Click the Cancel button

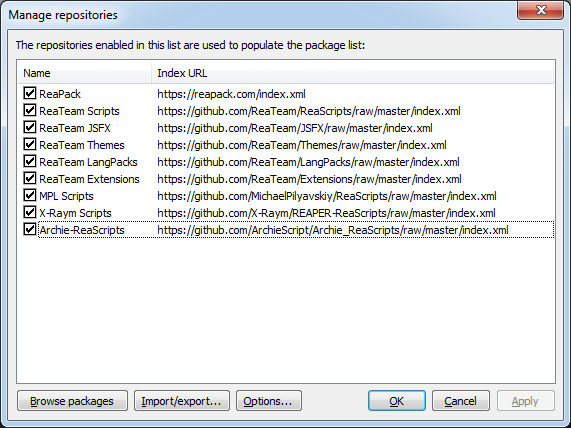click(x=461, y=401)
